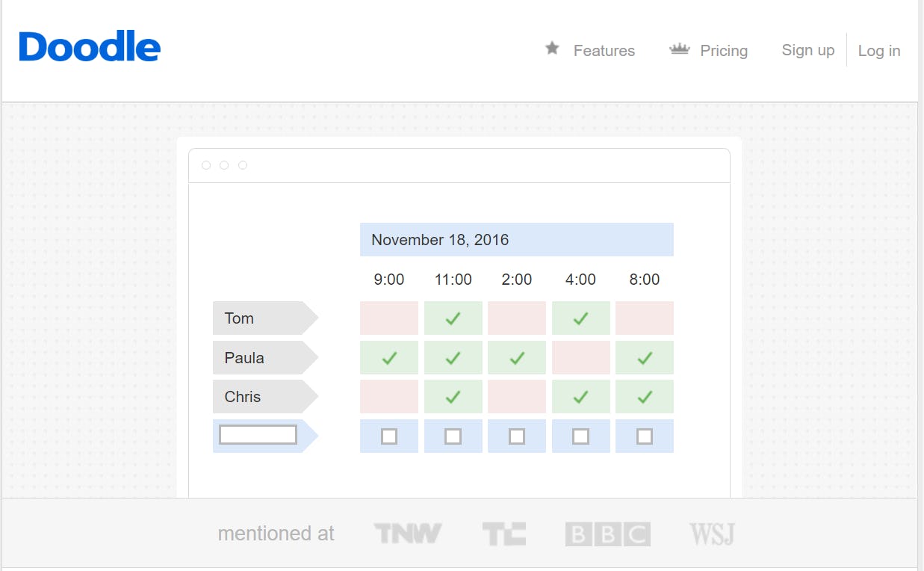This screenshot has width=924, height=571.
Task: Click the WSJ logo
Action: point(712,534)
